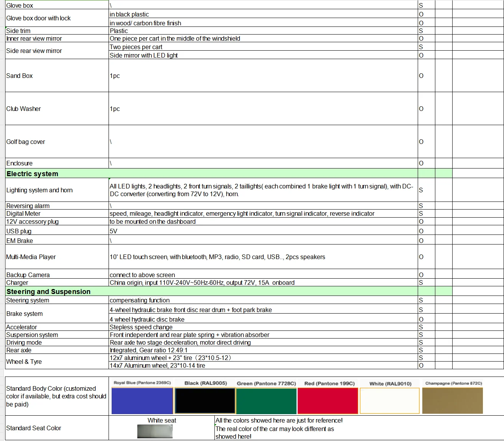
Task: Open the White seat sample image
Action: [155, 431]
